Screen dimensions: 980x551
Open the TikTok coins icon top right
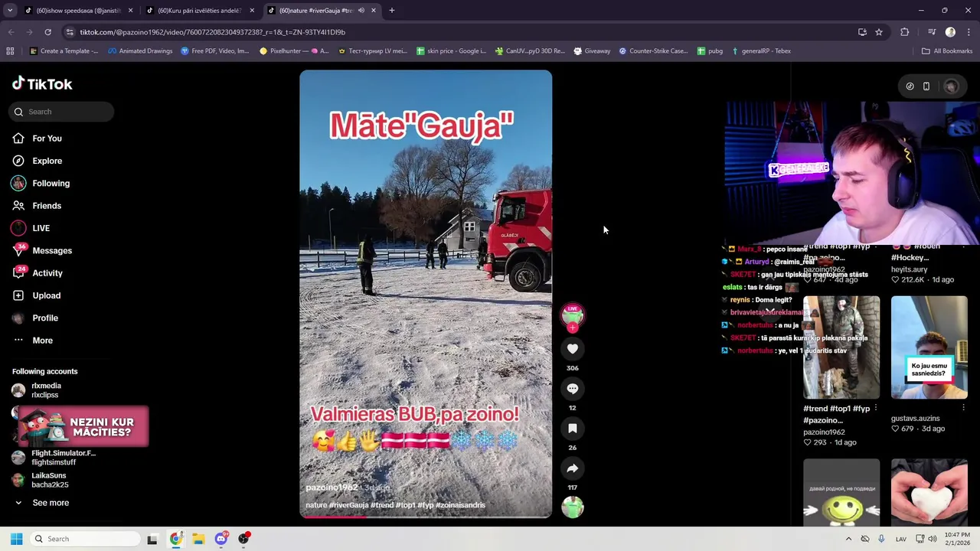(x=910, y=86)
